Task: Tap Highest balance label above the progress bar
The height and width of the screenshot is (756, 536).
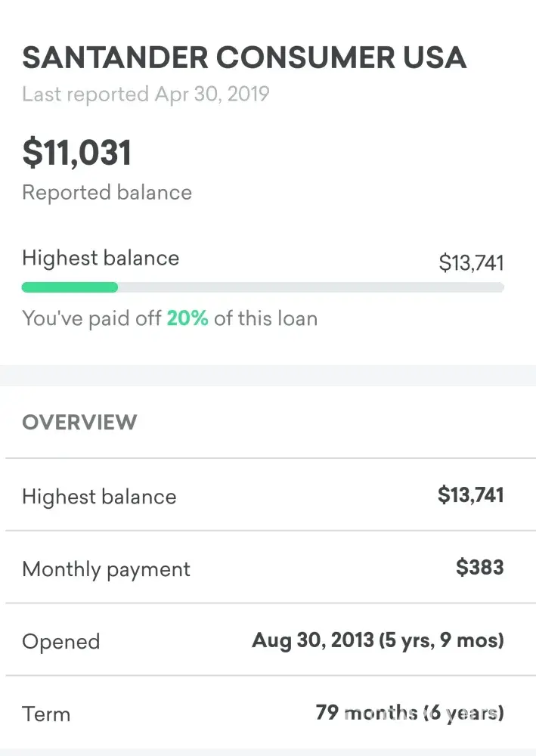Action: coord(101,258)
